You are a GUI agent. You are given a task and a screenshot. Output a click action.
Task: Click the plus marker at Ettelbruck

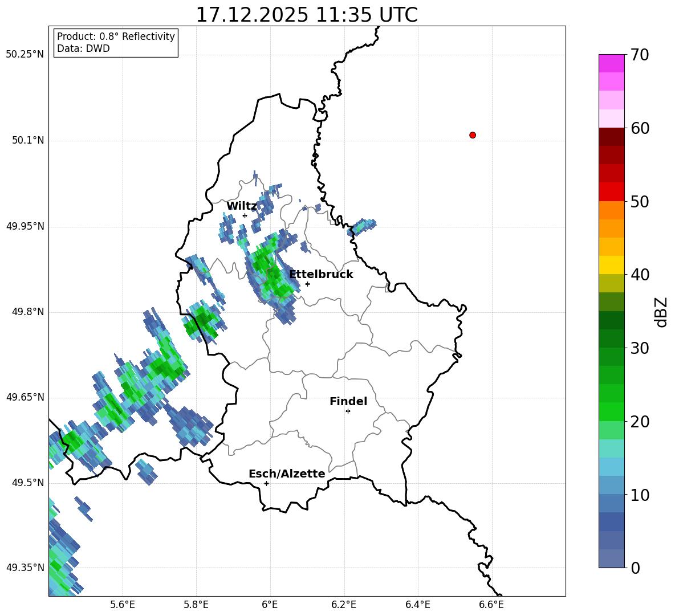pyautogui.click(x=307, y=284)
